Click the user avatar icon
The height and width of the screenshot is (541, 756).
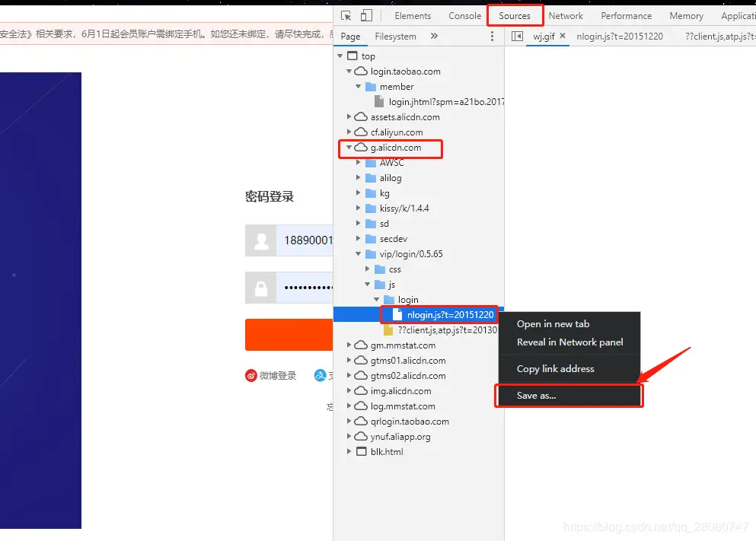coord(261,240)
